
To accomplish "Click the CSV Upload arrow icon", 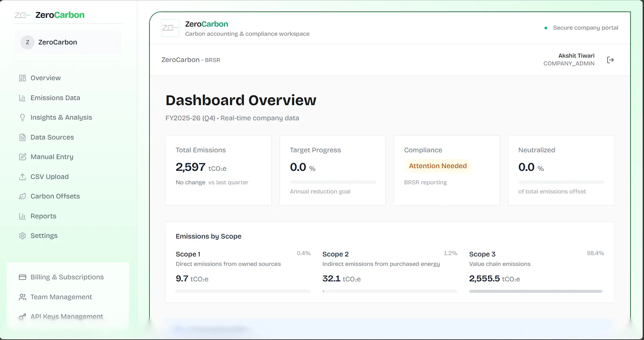I will 22,177.
